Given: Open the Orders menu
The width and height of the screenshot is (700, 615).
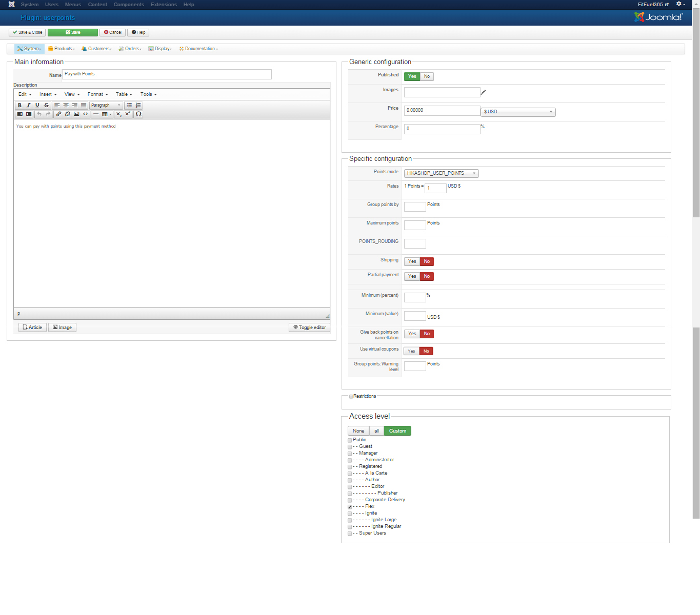Looking at the screenshot, I should point(130,49).
